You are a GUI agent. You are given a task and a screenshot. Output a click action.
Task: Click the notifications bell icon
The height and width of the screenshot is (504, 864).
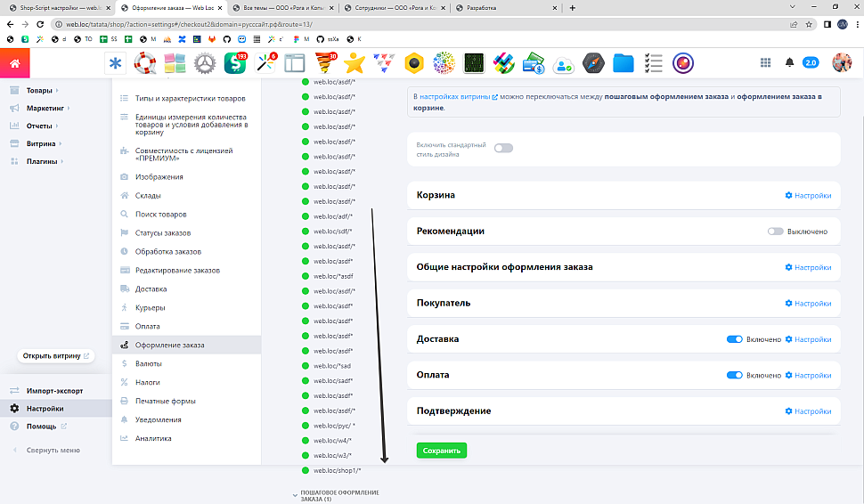pos(789,62)
